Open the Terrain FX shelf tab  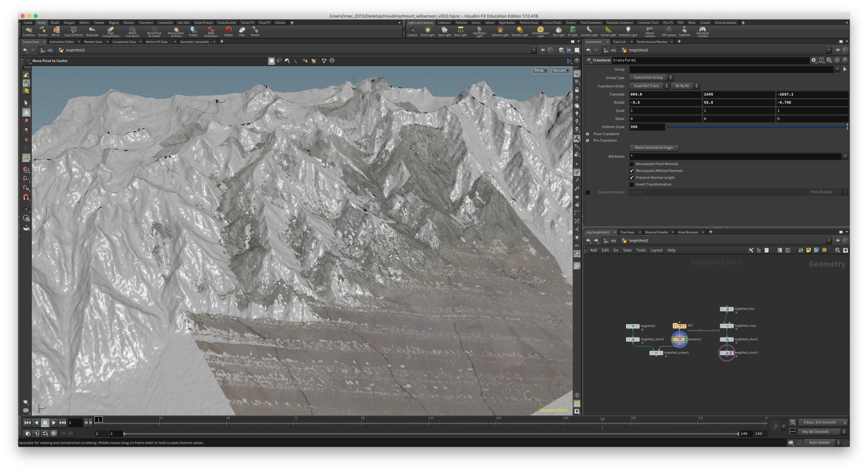[x=247, y=23]
